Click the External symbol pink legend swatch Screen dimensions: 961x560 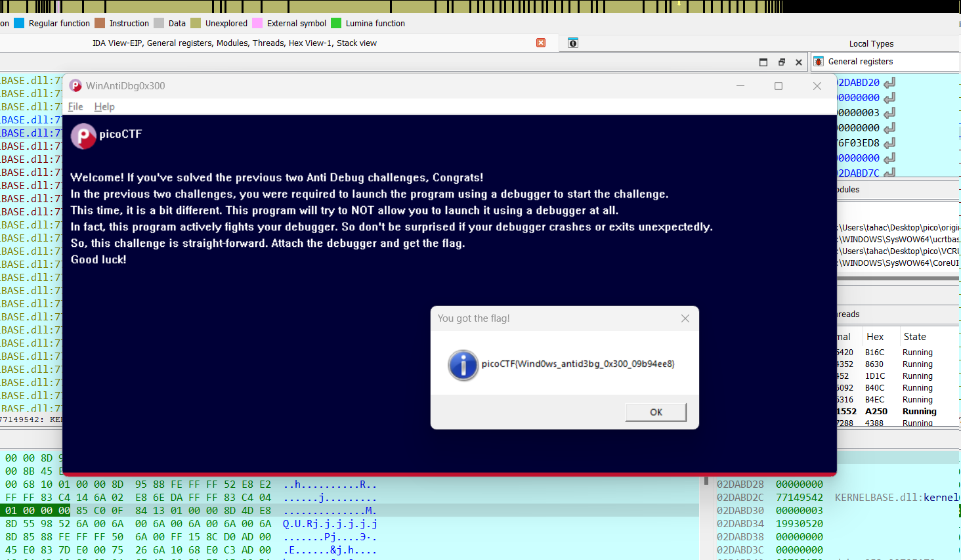(x=257, y=23)
